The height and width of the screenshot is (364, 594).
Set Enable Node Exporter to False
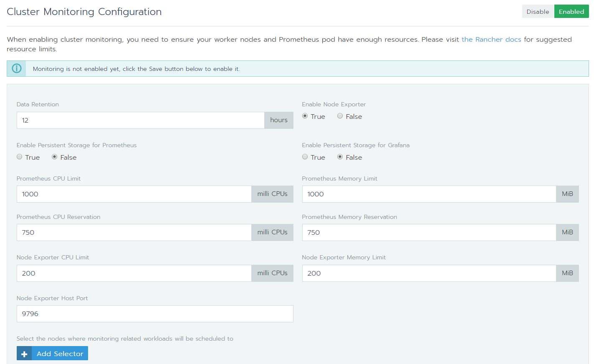[x=340, y=116]
